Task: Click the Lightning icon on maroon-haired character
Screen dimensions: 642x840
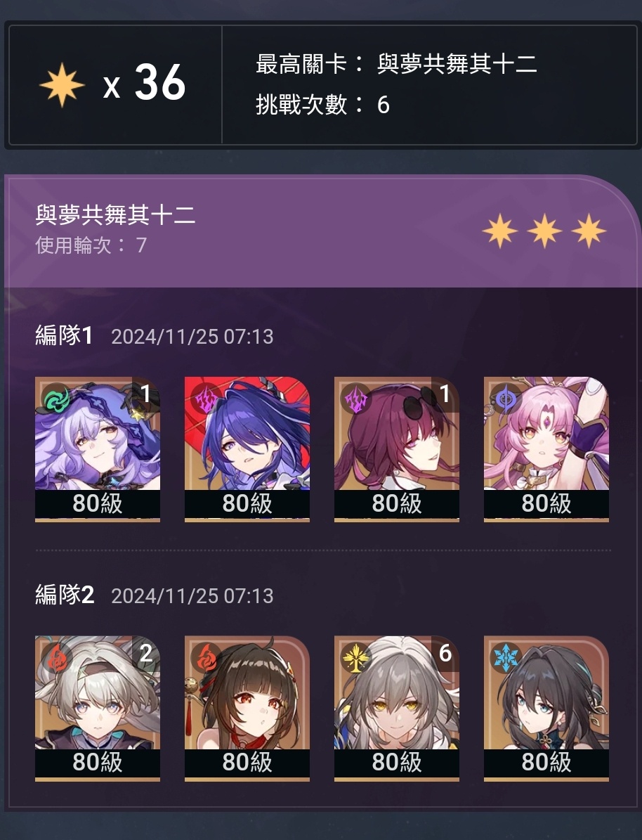Action: tap(355, 400)
